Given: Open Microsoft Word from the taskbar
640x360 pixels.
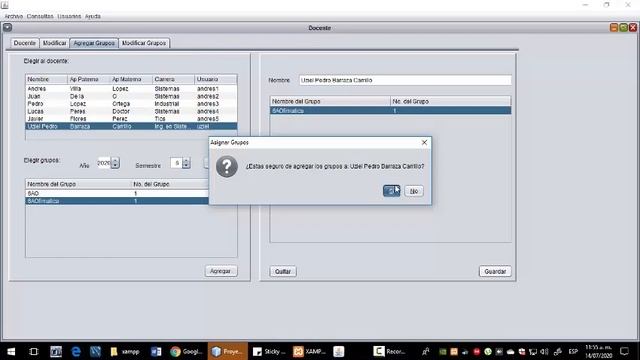Looking at the screenshot, I should [x=156, y=351].
